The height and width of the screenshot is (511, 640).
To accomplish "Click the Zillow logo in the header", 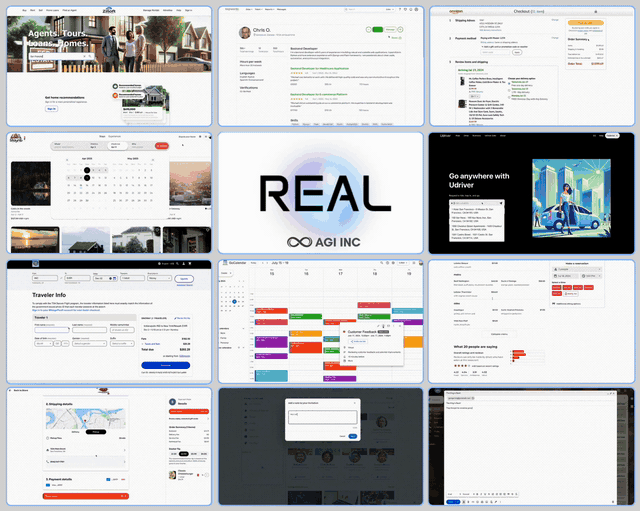I will point(109,10).
